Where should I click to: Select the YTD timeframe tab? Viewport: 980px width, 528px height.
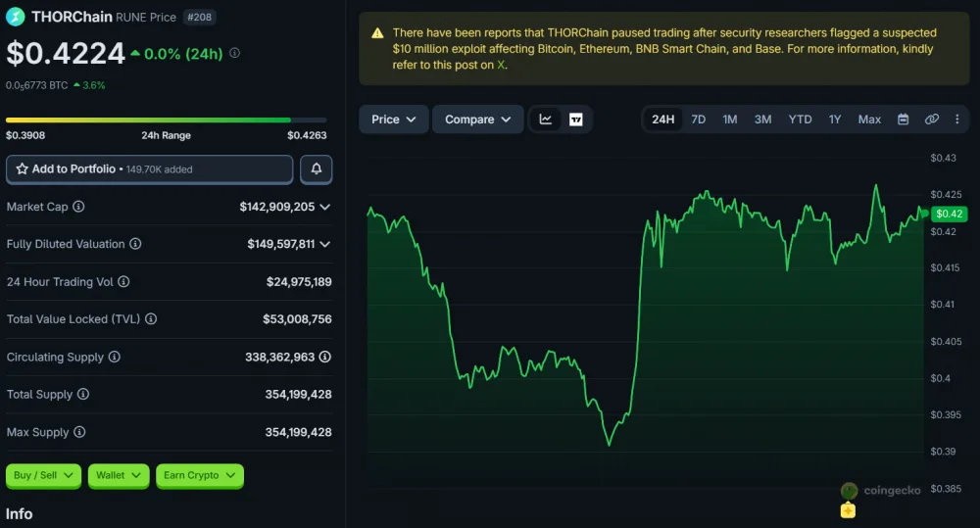(x=800, y=120)
